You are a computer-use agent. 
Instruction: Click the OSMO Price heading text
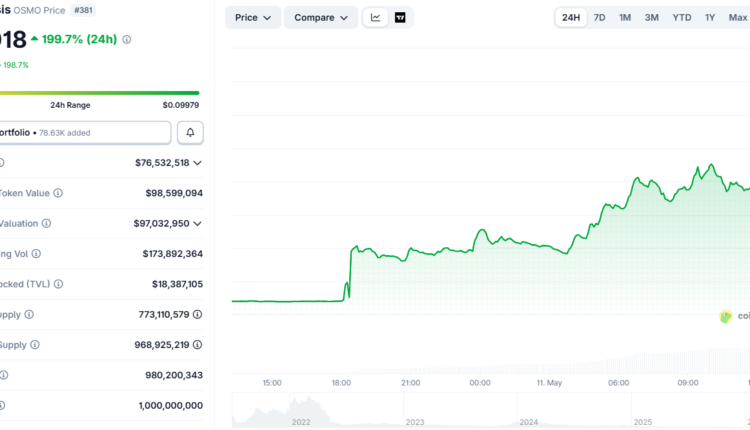tap(39, 11)
